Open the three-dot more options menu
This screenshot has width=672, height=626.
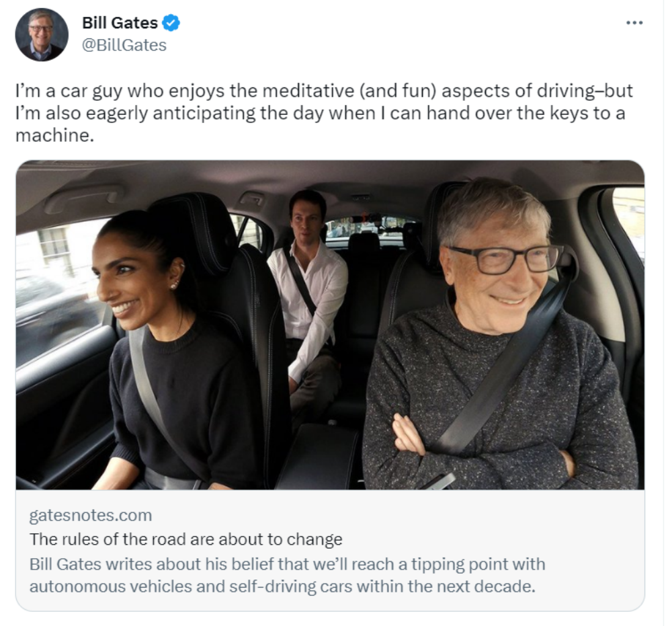(634, 23)
